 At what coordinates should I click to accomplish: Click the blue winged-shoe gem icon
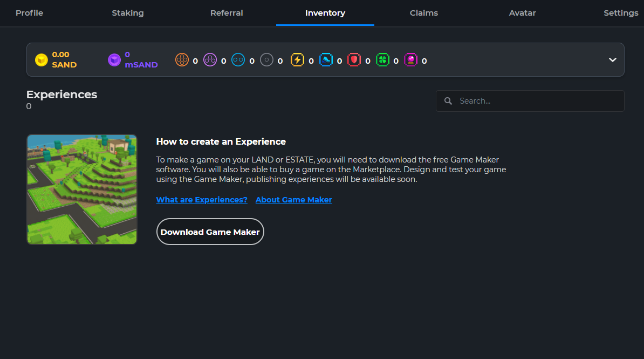point(326,60)
